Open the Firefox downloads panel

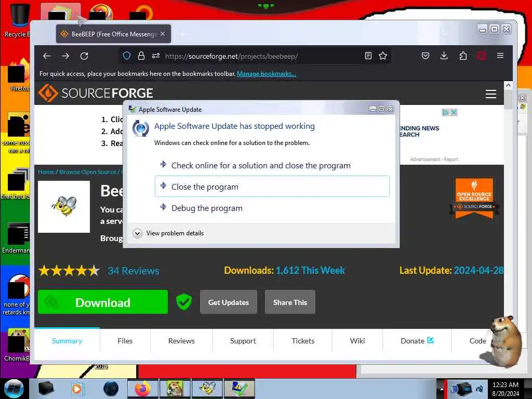point(444,56)
